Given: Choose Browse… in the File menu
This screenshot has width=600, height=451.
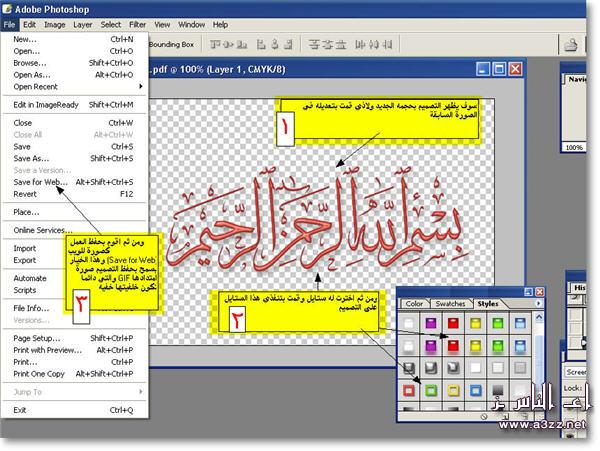Looking at the screenshot, I should tap(73, 63).
